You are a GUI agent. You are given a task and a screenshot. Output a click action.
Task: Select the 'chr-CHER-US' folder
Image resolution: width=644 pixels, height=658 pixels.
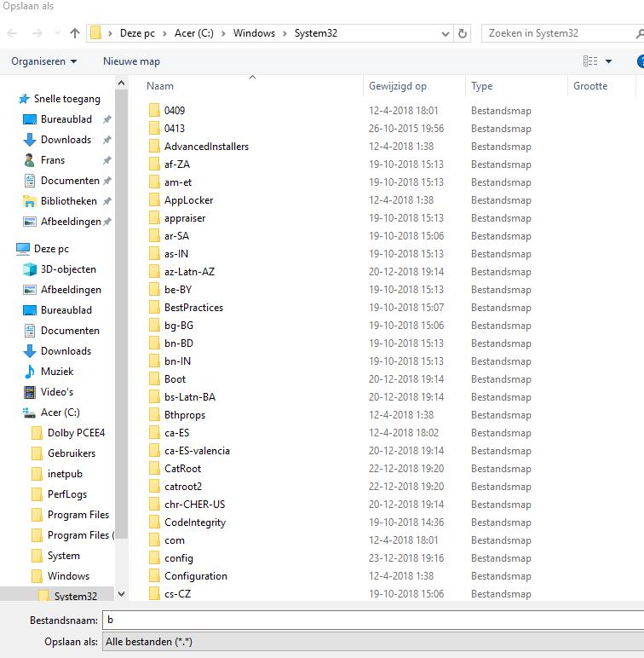click(x=194, y=505)
